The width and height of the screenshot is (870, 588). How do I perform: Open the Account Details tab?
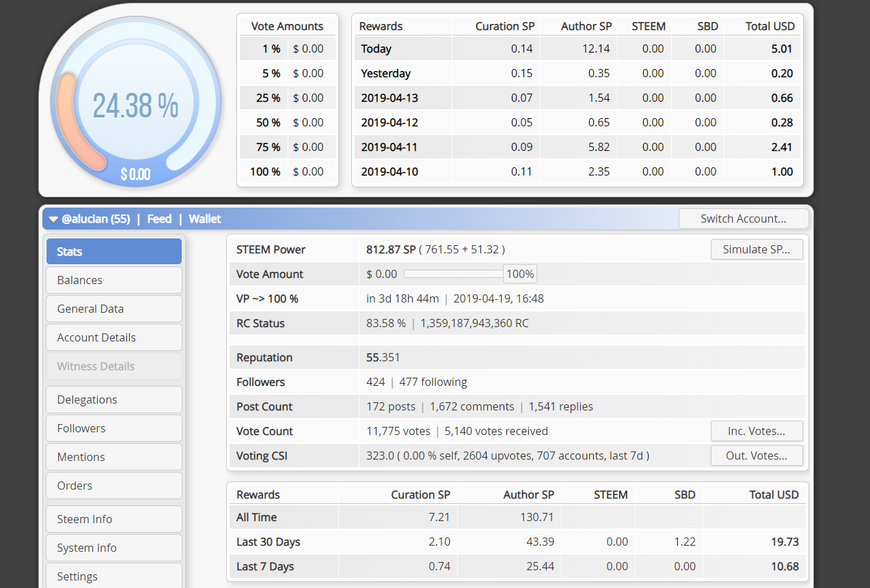coord(114,337)
